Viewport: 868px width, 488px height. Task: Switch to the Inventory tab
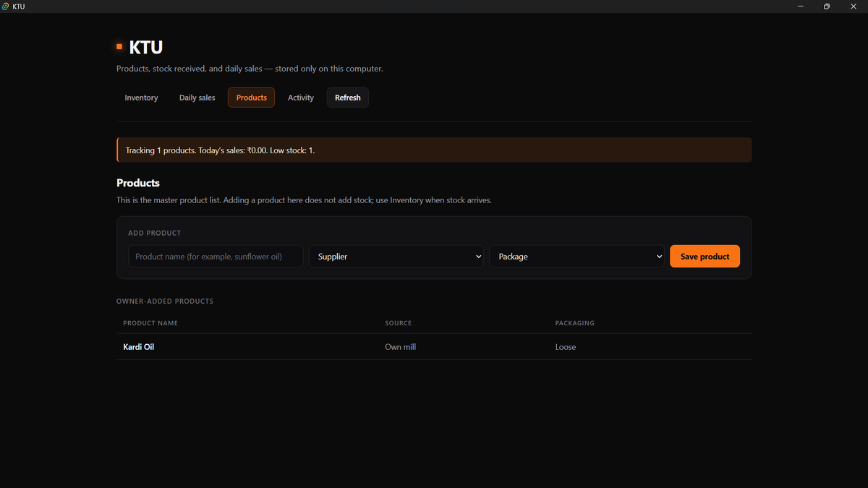point(141,98)
